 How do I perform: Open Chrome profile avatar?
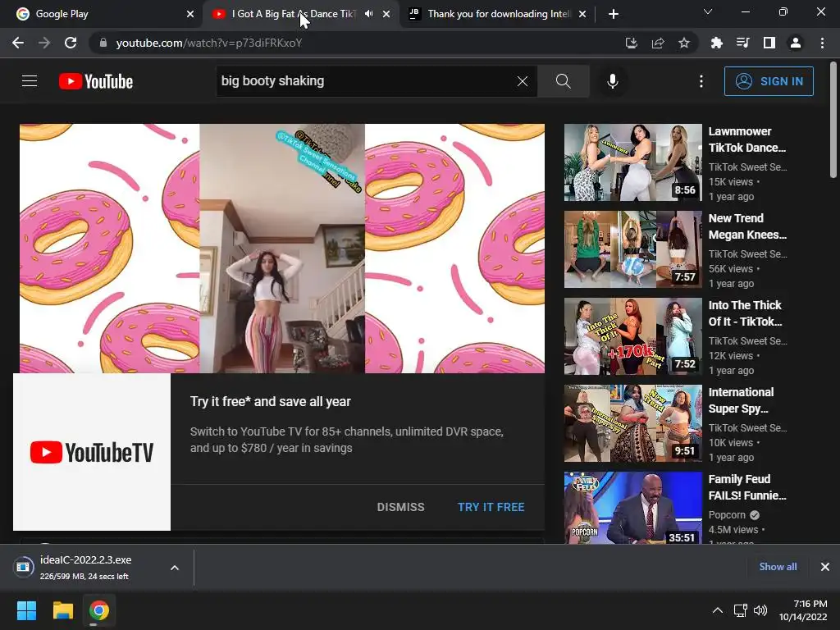point(796,43)
